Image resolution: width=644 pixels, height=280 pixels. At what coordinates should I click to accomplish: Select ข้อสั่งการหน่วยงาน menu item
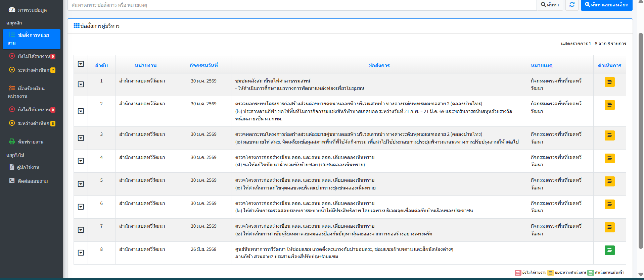[x=32, y=39]
